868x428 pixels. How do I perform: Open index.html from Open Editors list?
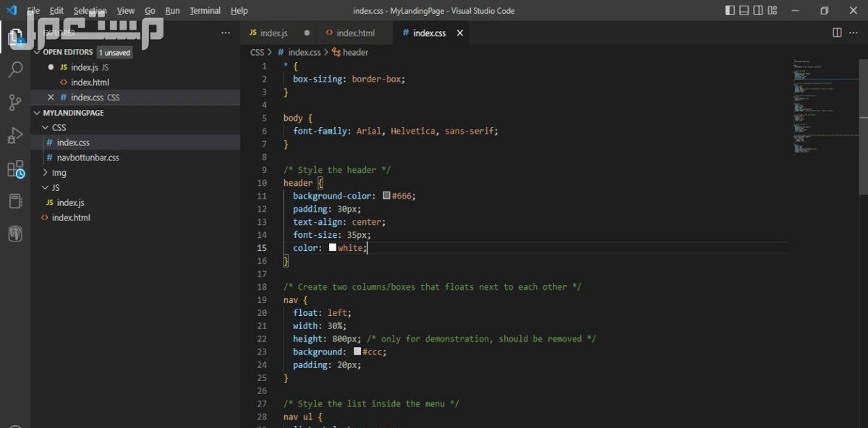pyautogui.click(x=135, y=82)
